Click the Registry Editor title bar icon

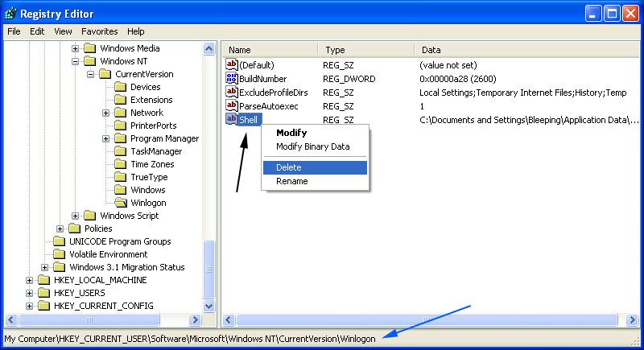tap(10, 14)
